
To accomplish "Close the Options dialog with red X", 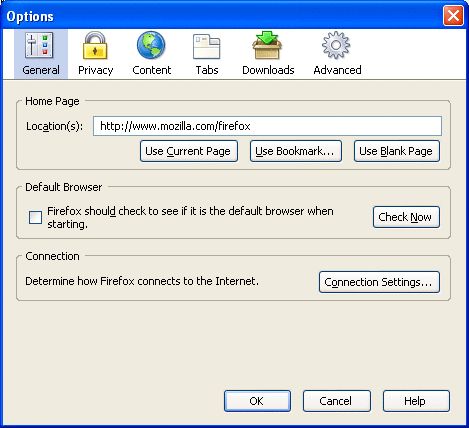I will tap(453, 16).
